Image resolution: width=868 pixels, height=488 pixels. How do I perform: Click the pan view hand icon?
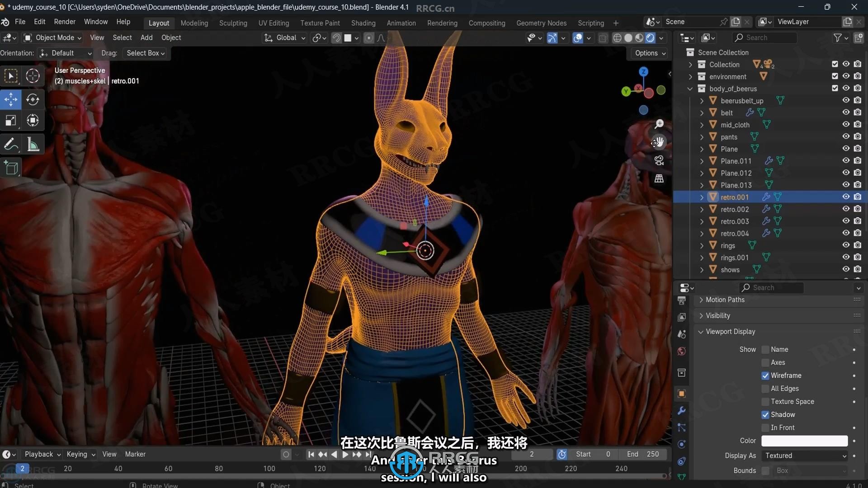pyautogui.click(x=659, y=142)
